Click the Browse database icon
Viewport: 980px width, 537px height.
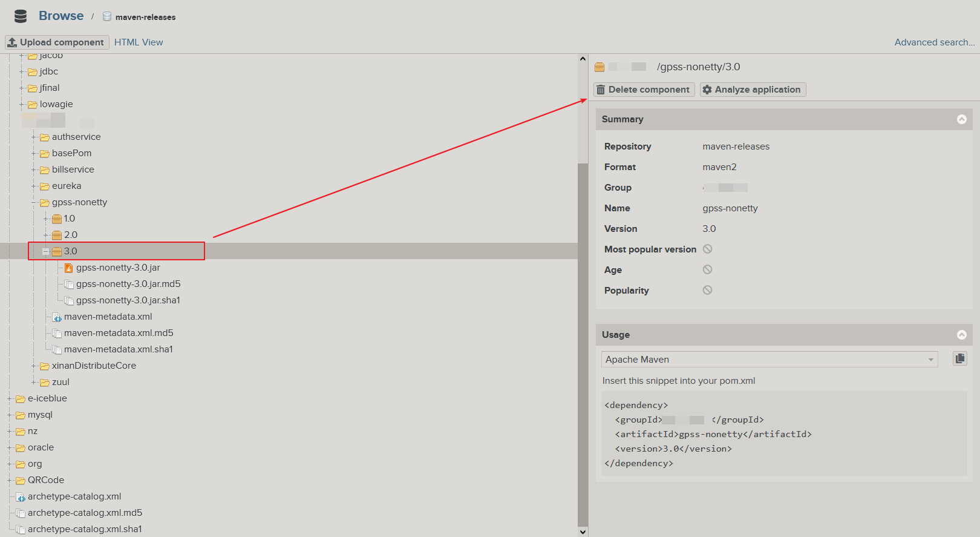tap(21, 16)
